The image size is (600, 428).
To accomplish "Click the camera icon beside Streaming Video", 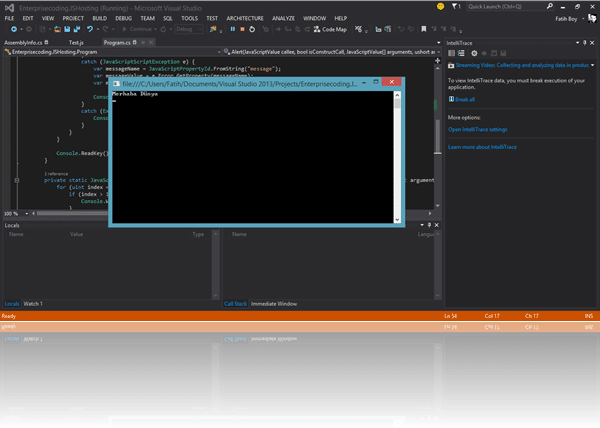I will (451, 65).
